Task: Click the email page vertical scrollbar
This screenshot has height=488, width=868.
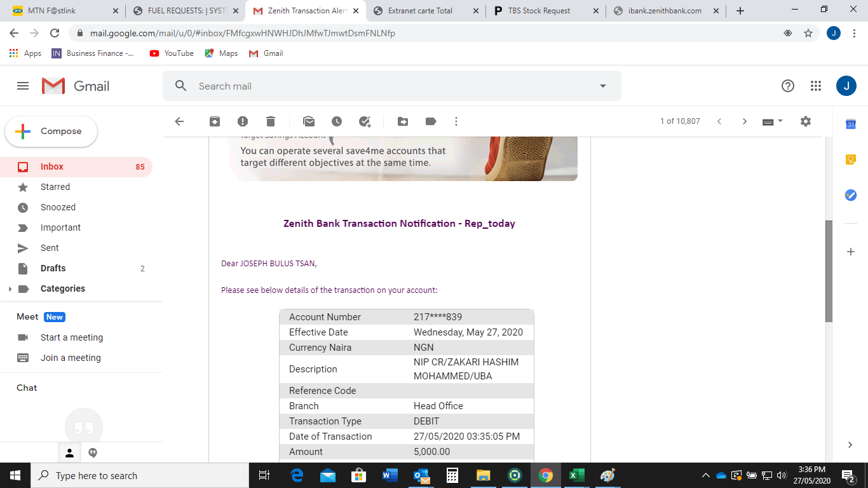Action: coord(829,271)
